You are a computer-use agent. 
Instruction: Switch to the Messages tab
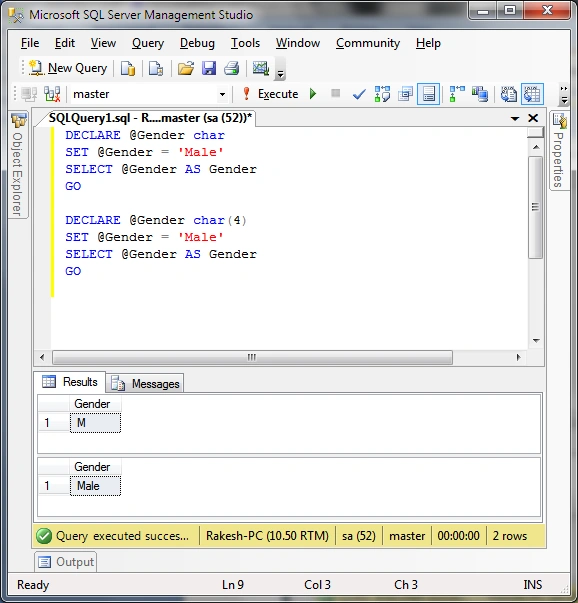tap(145, 383)
